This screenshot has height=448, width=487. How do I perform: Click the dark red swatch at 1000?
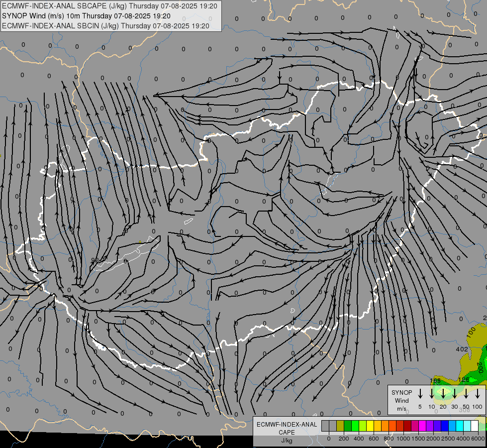pos(407,426)
